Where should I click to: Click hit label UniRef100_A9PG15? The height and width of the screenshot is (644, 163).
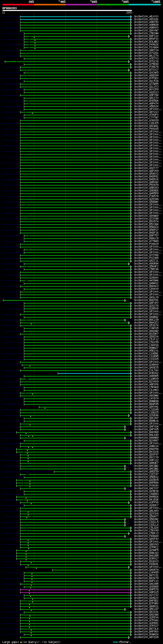pos(146,592)
